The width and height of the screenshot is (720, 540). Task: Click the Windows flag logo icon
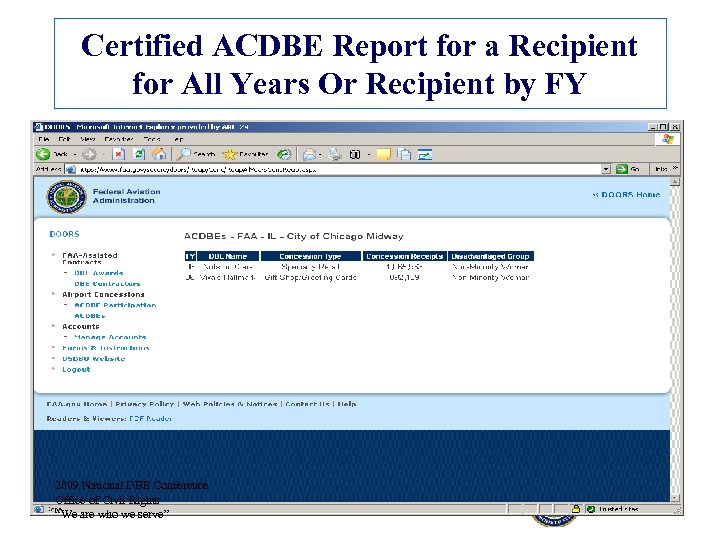[x=668, y=139]
